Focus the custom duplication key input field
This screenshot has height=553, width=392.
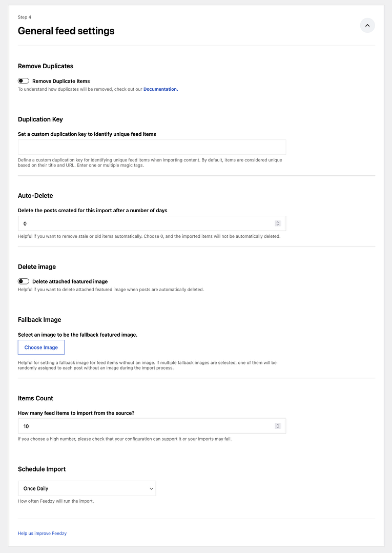152,147
